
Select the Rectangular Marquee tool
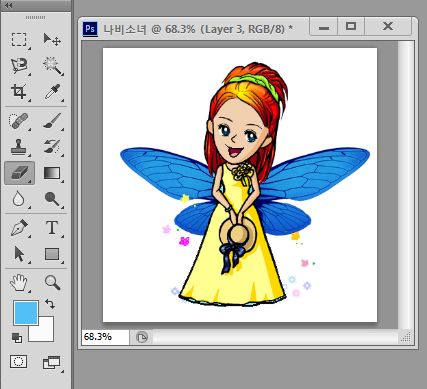pyautogui.click(x=19, y=39)
